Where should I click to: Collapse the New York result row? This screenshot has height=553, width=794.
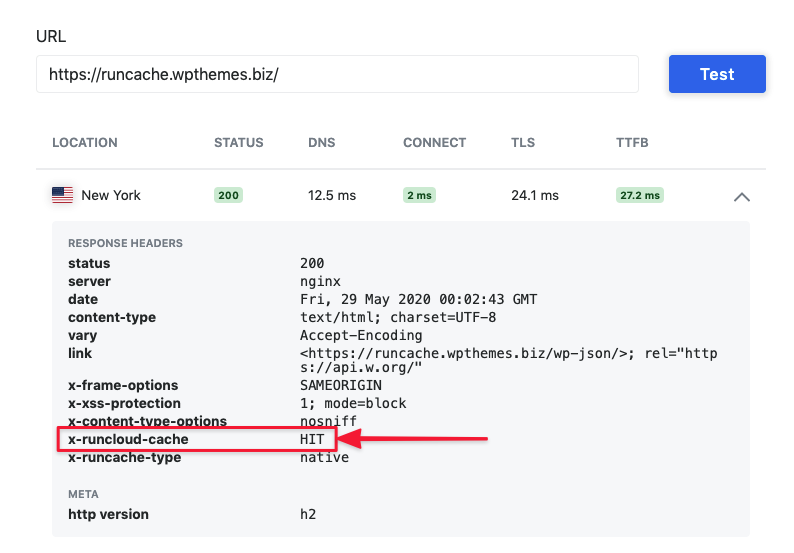coord(741,196)
